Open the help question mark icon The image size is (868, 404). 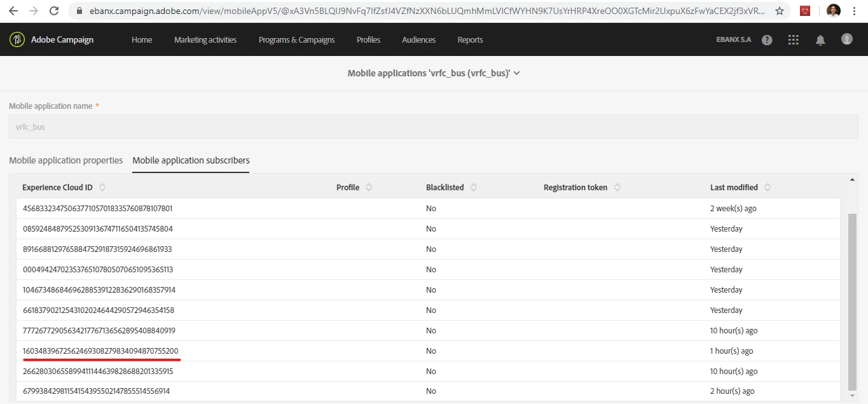(767, 39)
